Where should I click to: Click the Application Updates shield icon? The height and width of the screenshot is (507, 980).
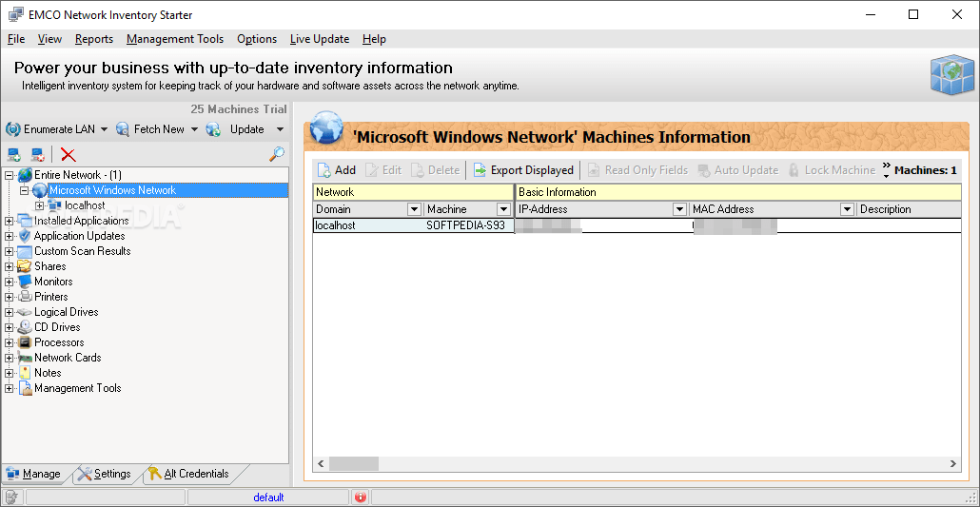point(25,236)
